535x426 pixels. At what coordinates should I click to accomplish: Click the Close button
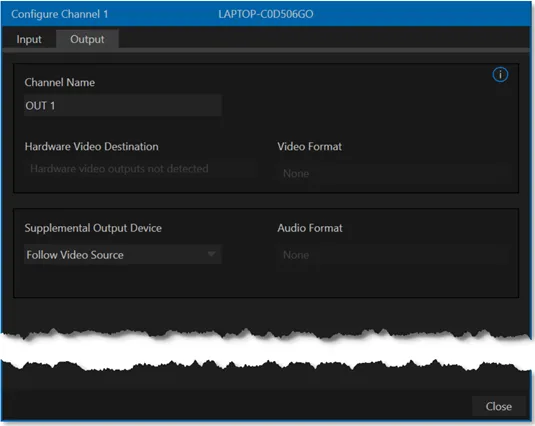498,406
